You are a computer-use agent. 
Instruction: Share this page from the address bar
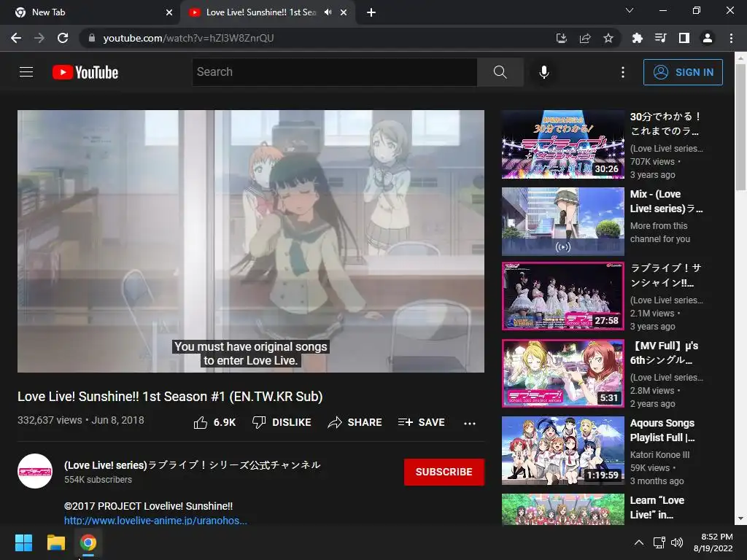(585, 38)
